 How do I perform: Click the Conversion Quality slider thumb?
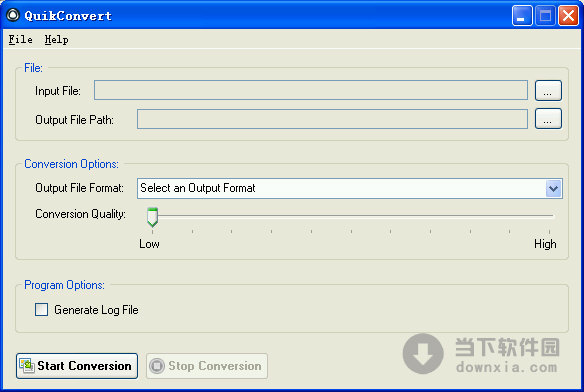(x=152, y=217)
